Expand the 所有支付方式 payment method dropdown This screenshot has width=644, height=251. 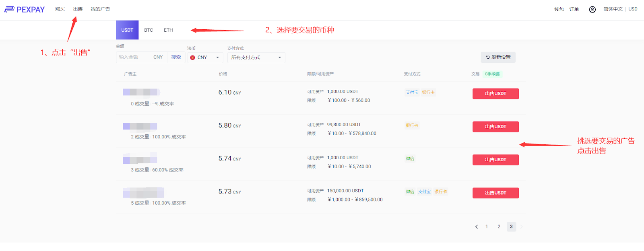pyautogui.click(x=256, y=58)
